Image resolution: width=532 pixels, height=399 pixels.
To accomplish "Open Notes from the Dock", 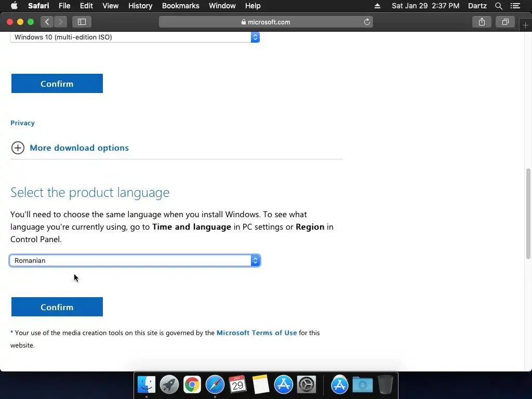I will click(261, 385).
